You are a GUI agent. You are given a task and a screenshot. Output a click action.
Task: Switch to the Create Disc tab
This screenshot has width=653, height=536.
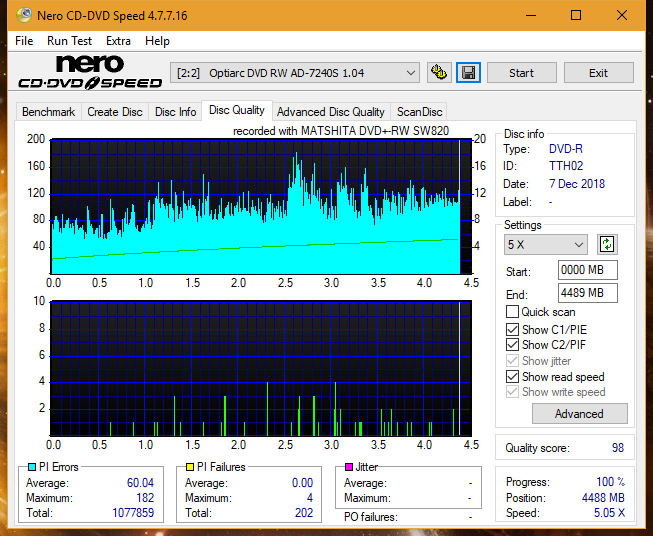(115, 112)
